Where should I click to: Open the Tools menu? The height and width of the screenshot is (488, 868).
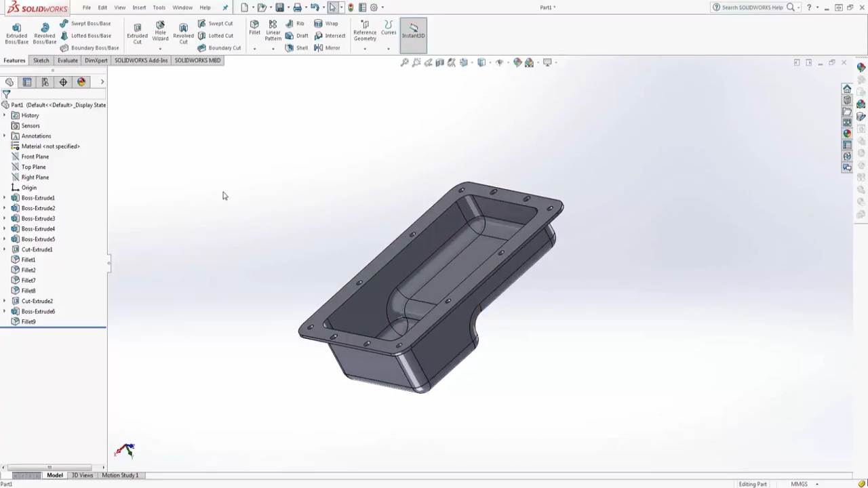[159, 7]
